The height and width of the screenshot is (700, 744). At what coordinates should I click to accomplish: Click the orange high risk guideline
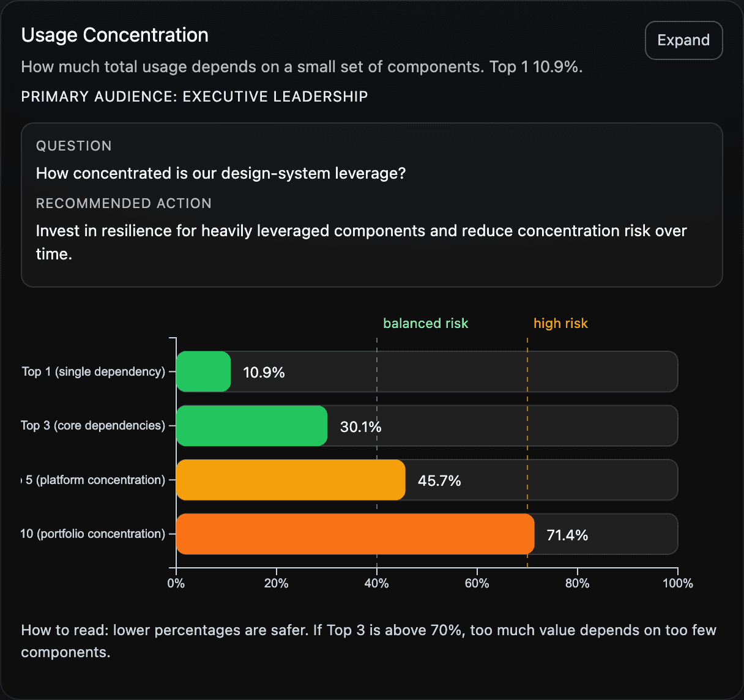527,453
